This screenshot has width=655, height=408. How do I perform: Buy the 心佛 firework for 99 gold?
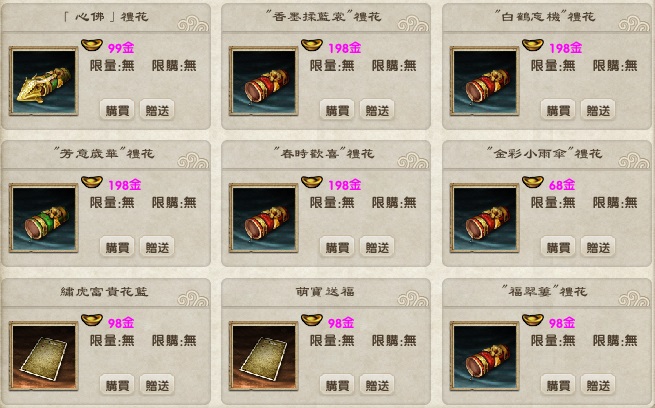[117, 110]
